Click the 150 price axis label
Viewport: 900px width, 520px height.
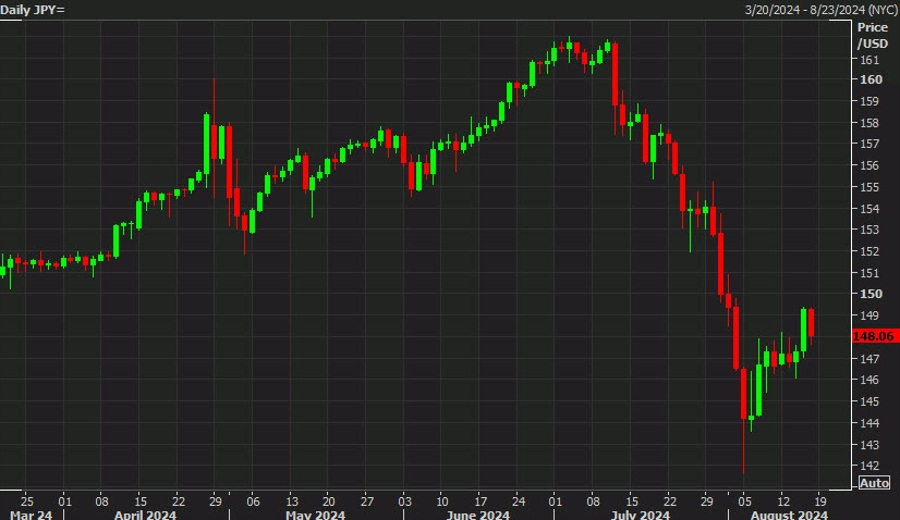[x=871, y=294]
